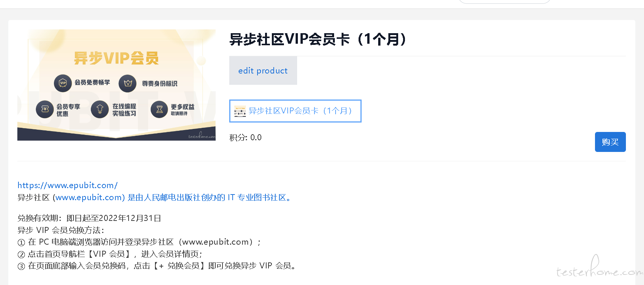Viewport: 644px width, 285px height.
Task: Click the 兑换有效期 validity date line
Action: [89, 218]
